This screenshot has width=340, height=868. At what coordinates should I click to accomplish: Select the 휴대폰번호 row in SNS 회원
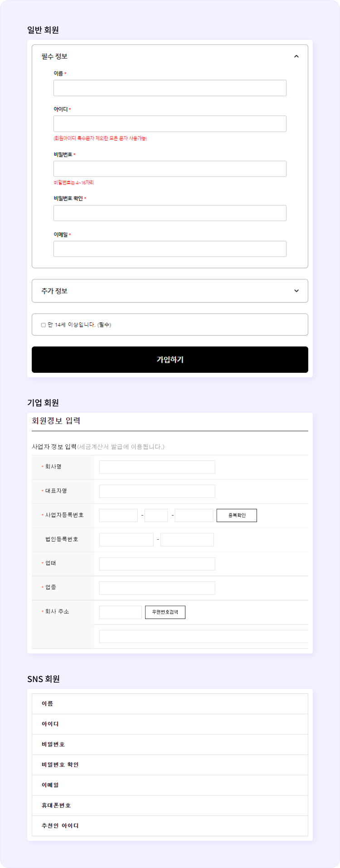click(170, 805)
